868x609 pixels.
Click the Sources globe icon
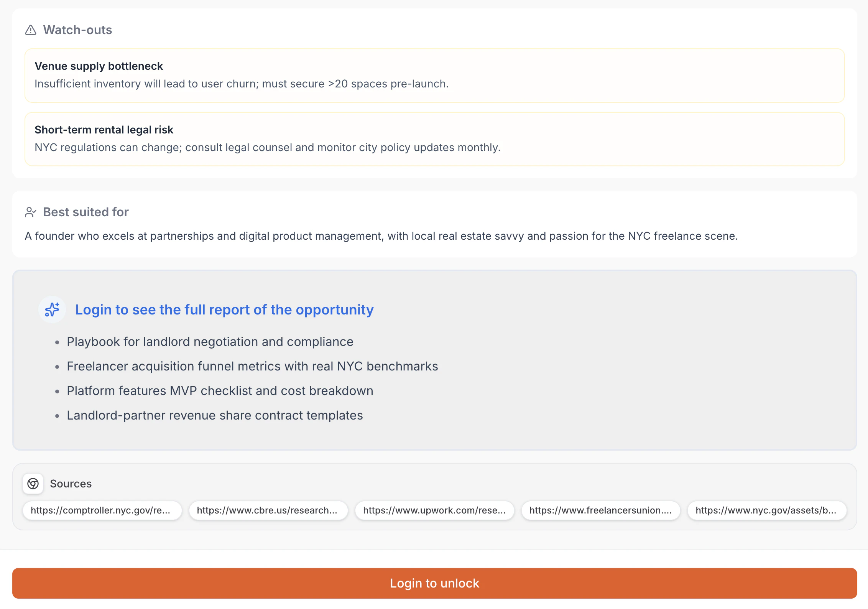(x=33, y=484)
